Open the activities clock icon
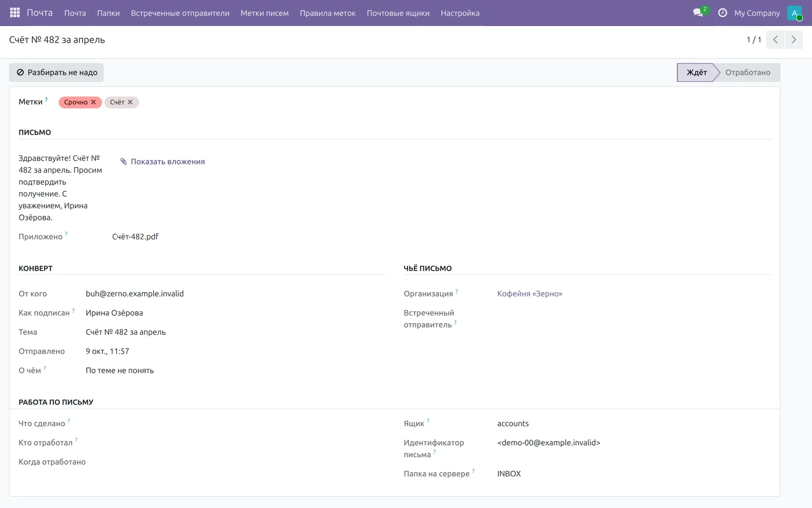Viewport: 812px width, 508px height. point(723,13)
